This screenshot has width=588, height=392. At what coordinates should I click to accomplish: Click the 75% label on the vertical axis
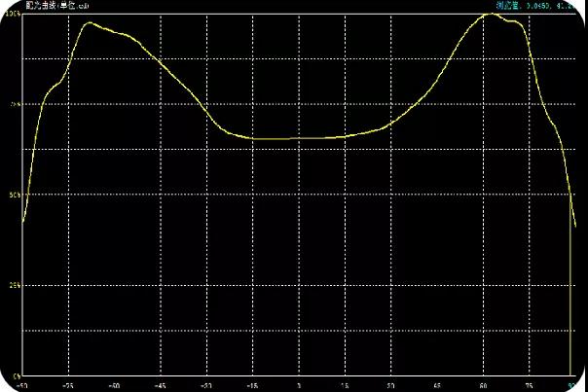coord(16,103)
